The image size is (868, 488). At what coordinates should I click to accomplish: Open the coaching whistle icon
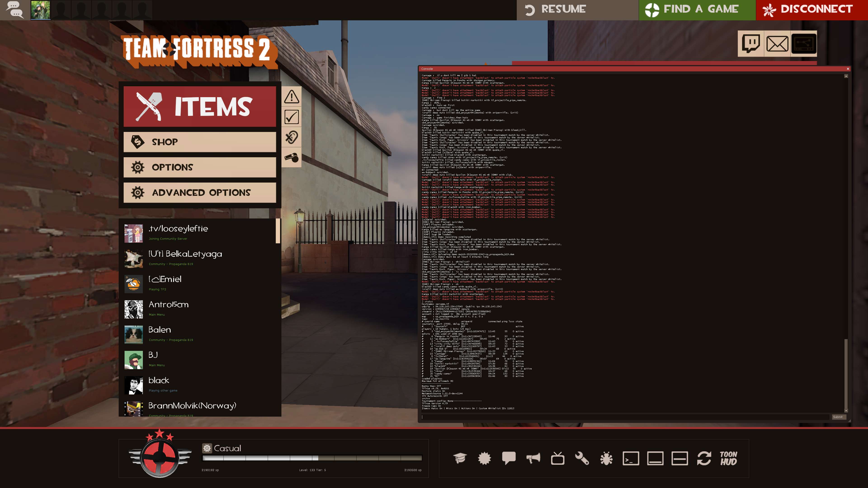[291, 157]
